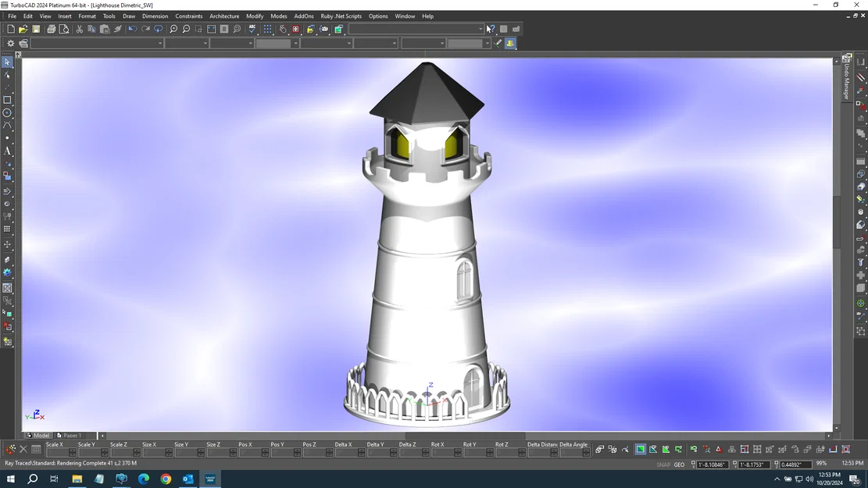The image size is (868, 488).
Task: Launch Google Chrome from the taskbar
Action: click(165, 479)
